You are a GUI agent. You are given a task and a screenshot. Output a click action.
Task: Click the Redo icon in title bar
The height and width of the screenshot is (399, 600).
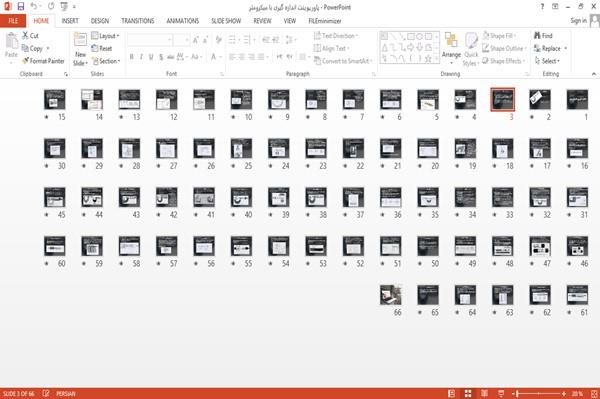pyautogui.click(x=51, y=7)
